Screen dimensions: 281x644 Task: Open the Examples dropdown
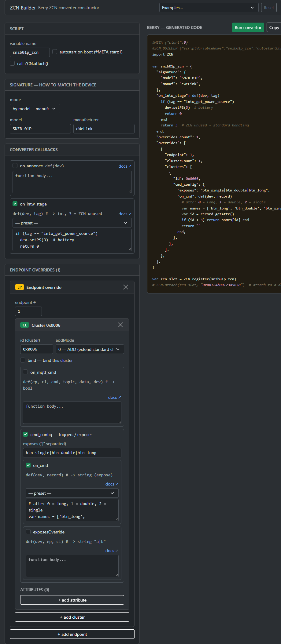pos(209,8)
